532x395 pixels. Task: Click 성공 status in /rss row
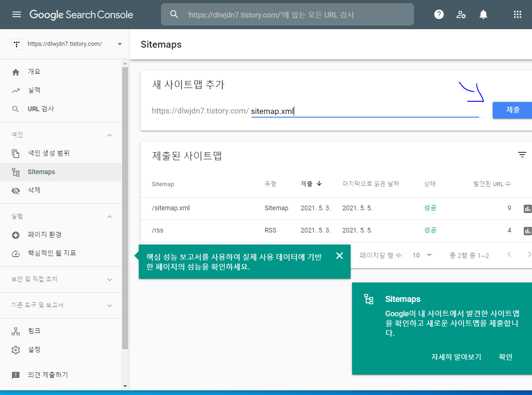point(430,230)
